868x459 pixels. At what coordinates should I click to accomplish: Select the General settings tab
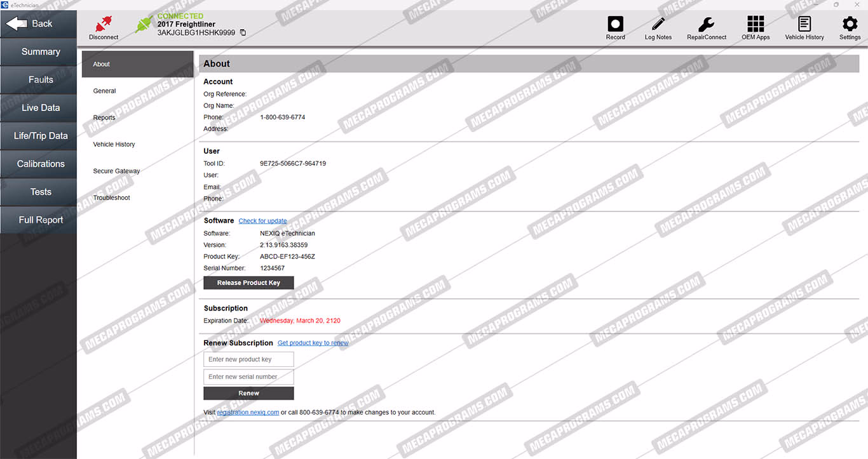click(137, 91)
